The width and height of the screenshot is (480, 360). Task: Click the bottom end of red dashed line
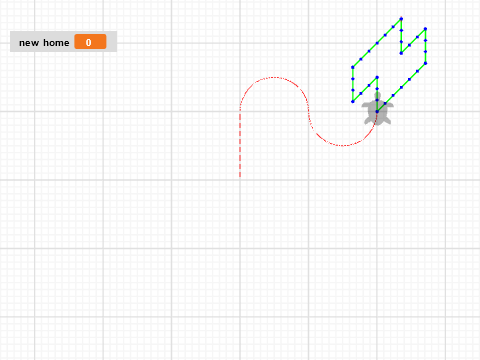coord(240,176)
